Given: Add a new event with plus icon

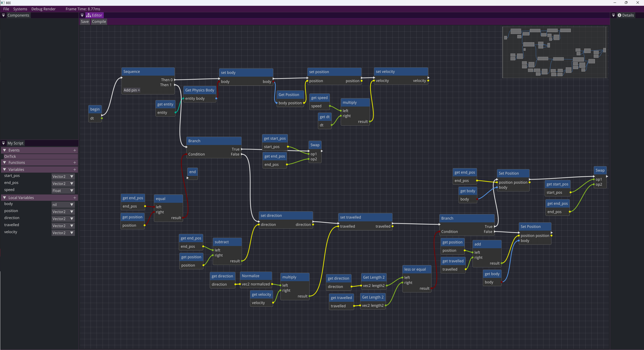Looking at the screenshot, I should tap(75, 150).
